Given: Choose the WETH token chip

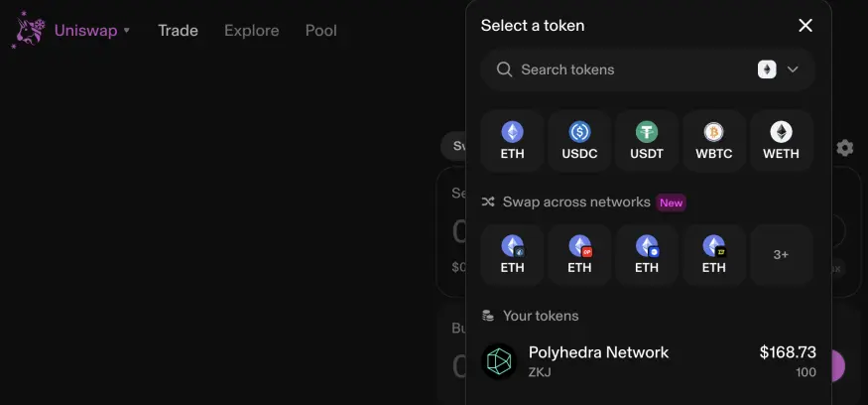Looking at the screenshot, I should pyautogui.click(x=781, y=141).
